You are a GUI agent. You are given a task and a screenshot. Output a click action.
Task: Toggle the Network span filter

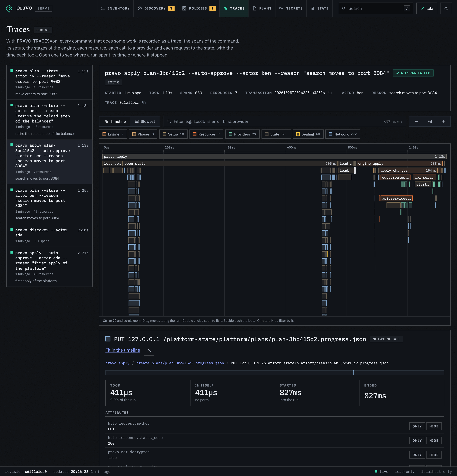tap(343, 134)
